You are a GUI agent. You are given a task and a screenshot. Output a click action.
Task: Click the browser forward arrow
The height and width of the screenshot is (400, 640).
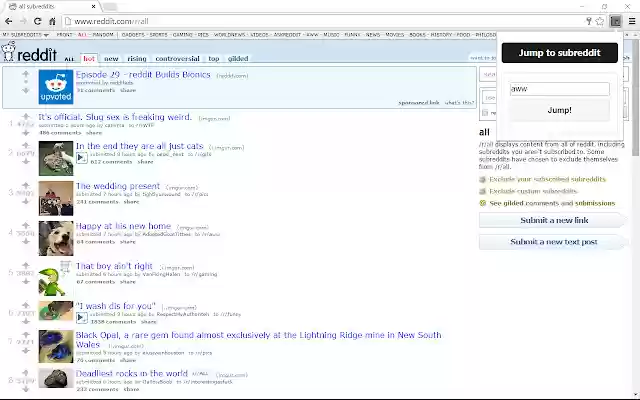[x=23, y=21]
